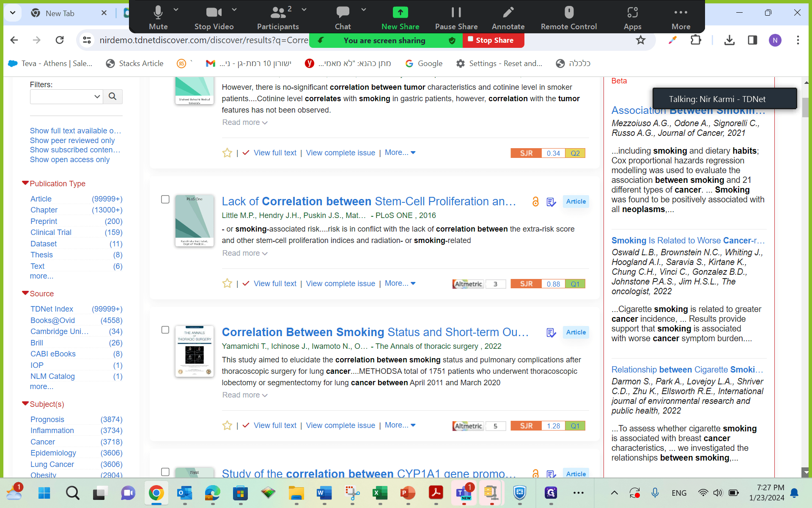
Task: Check the box for Lack of Correlation article
Action: [165, 199]
